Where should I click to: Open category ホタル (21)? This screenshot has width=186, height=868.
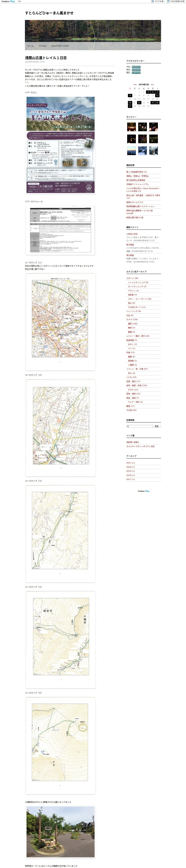click(133, 390)
